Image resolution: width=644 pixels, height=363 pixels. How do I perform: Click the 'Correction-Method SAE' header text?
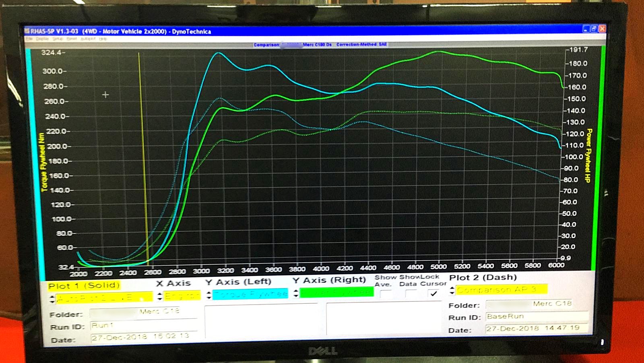pyautogui.click(x=361, y=44)
